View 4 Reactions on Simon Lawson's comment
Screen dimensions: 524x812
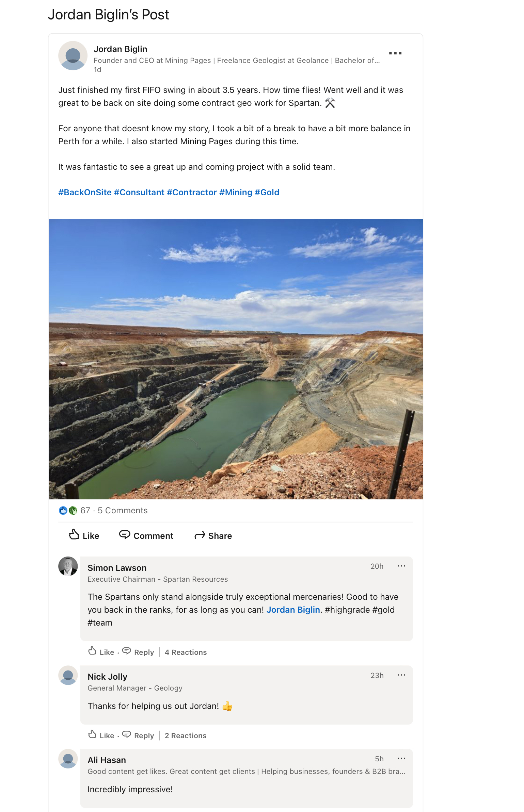point(186,652)
